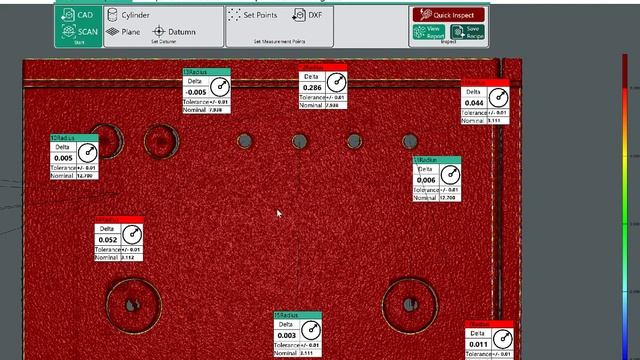The image size is (640, 360).
Task: Click green header of the 0.003 radius label
Action: pos(298,316)
